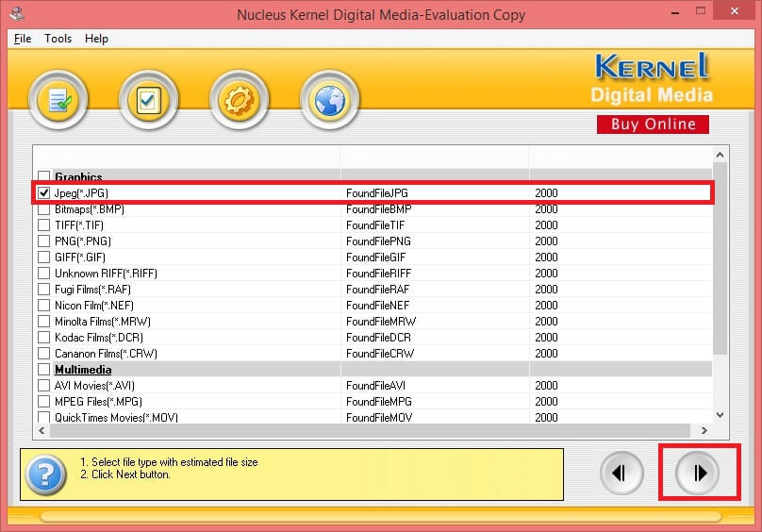Click the application icon in title bar
The image size is (762, 532).
(x=18, y=13)
